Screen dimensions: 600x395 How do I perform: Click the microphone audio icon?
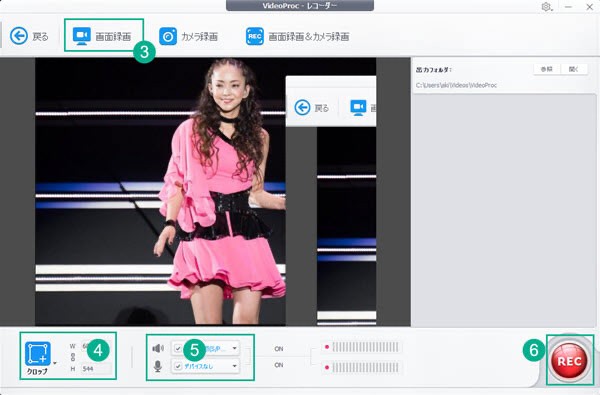158,366
